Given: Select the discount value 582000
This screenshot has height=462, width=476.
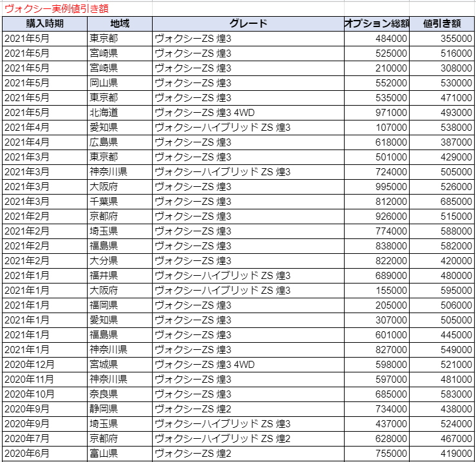Looking at the screenshot, I should [x=442, y=246].
